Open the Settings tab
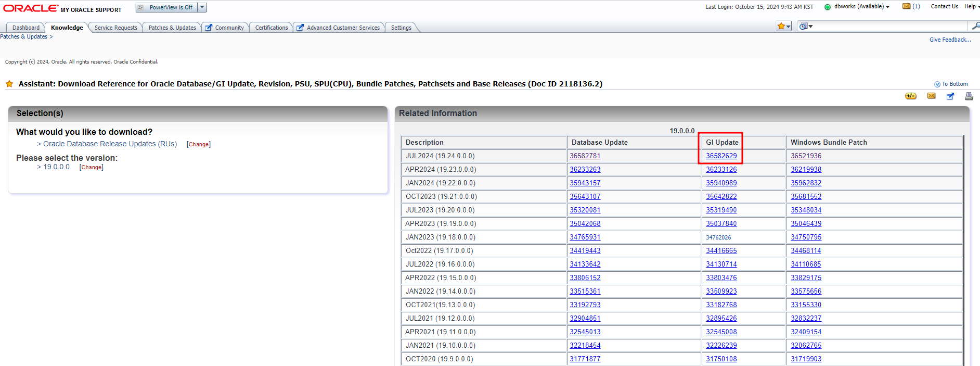The height and width of the screenshot is (366, 980). 401,28
